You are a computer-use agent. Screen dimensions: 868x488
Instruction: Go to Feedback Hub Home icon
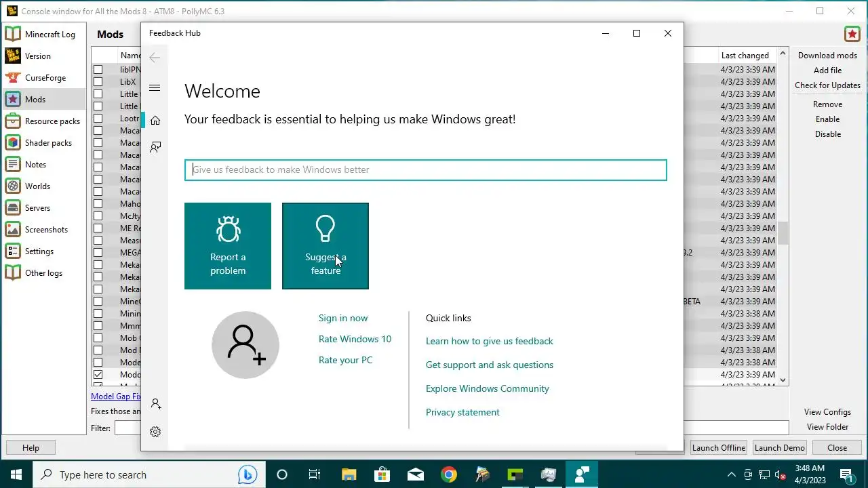click(155, 121)
